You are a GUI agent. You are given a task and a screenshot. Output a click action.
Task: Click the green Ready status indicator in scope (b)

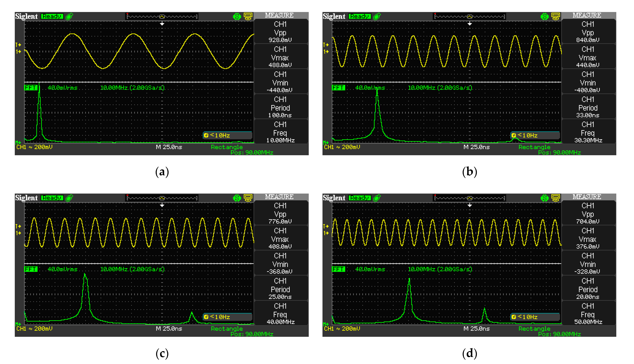360,16
